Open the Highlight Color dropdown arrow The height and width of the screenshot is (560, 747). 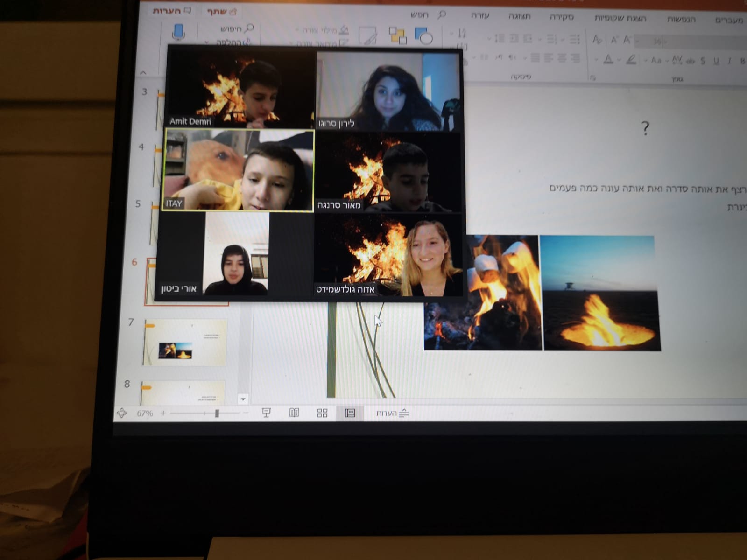point(619,59)
